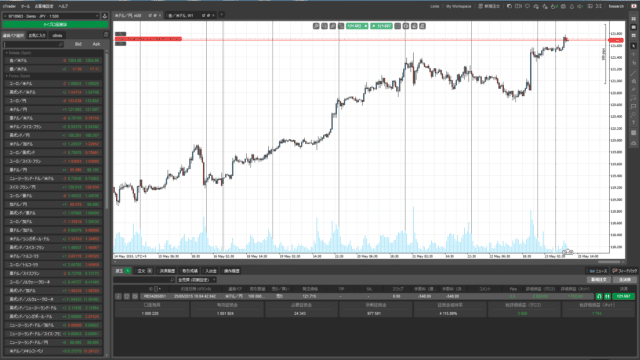The height and width of the screenshot is (360, 640).
Task: Open the position filter dropdown
Action: click(196, 280)
